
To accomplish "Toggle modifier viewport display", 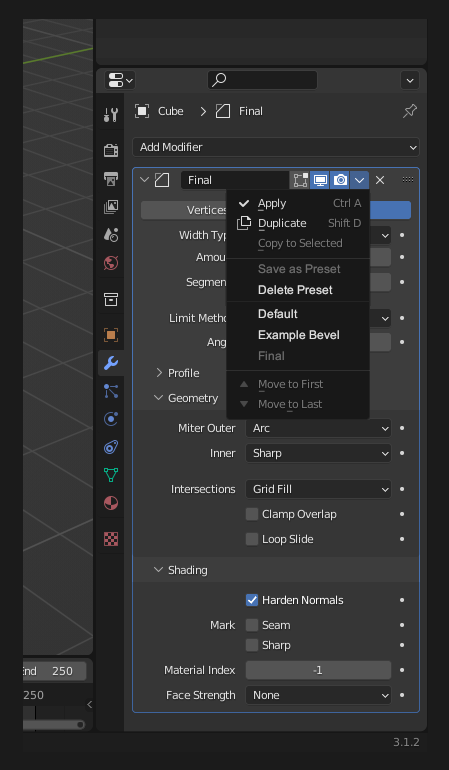I will (x=320, y=180).
